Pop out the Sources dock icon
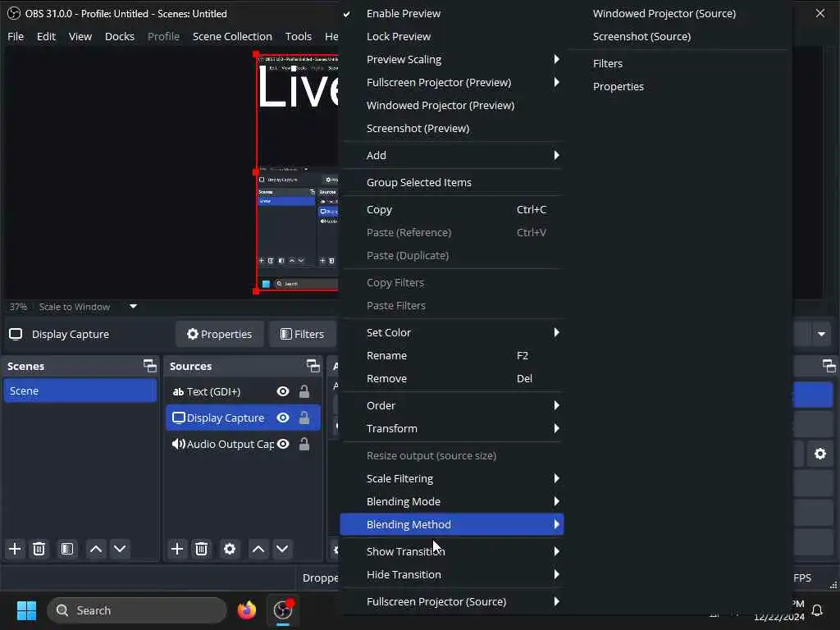The image size is (840, 630). tap(313, 366)
